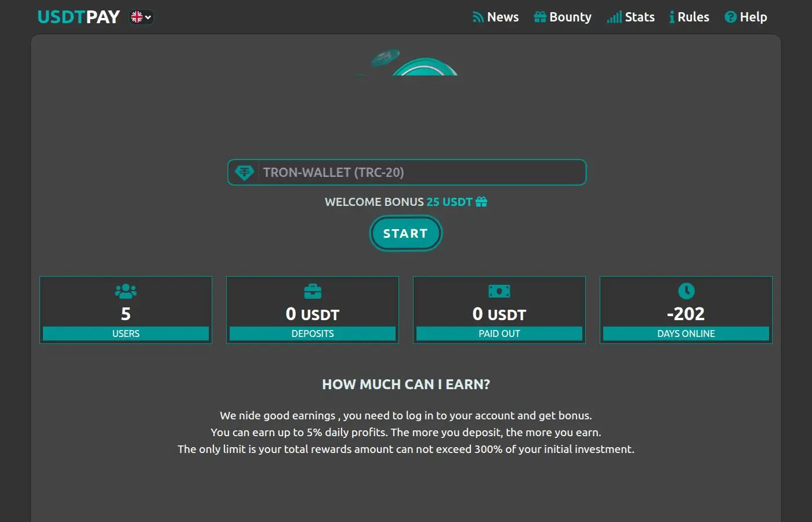The width and height of the screenshot is (812, 522).
Task: Click the DEPOSITS label bar
Action: (x=313, y=333)
